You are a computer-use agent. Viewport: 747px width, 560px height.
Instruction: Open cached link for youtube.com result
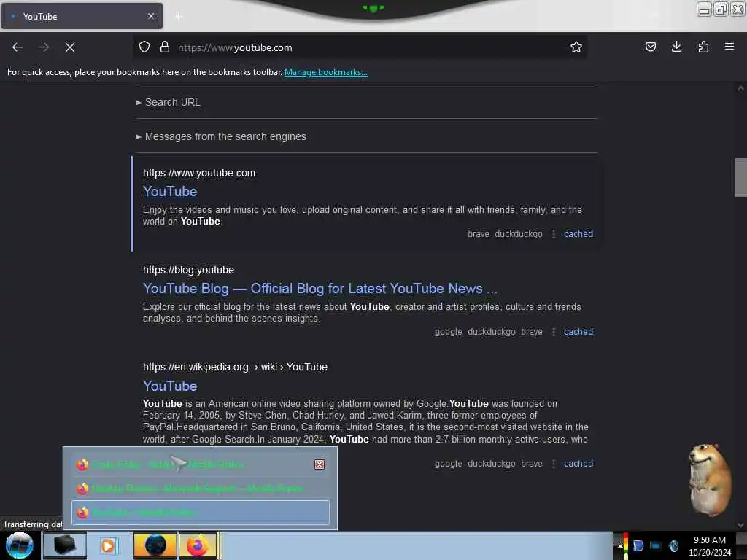tap(578, 234)
